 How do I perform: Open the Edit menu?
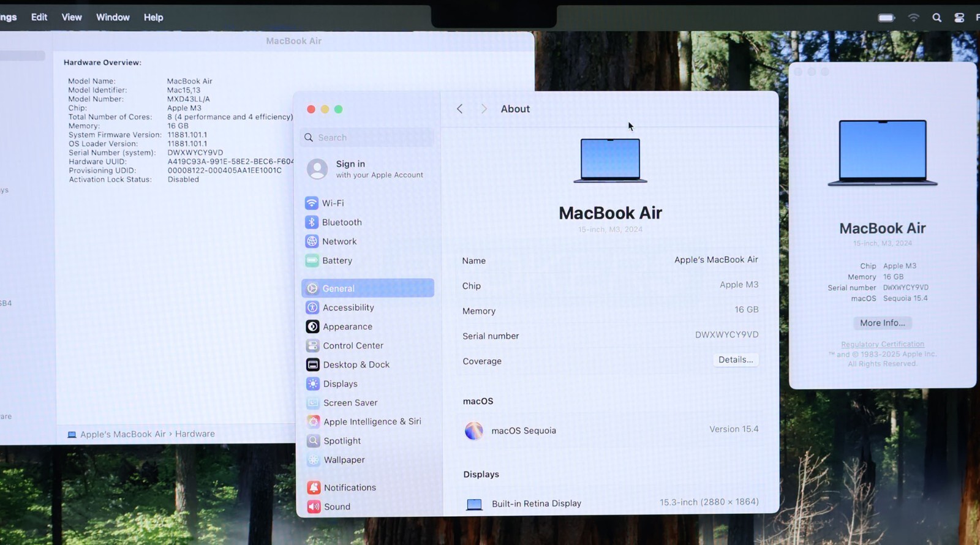point(39,17)
